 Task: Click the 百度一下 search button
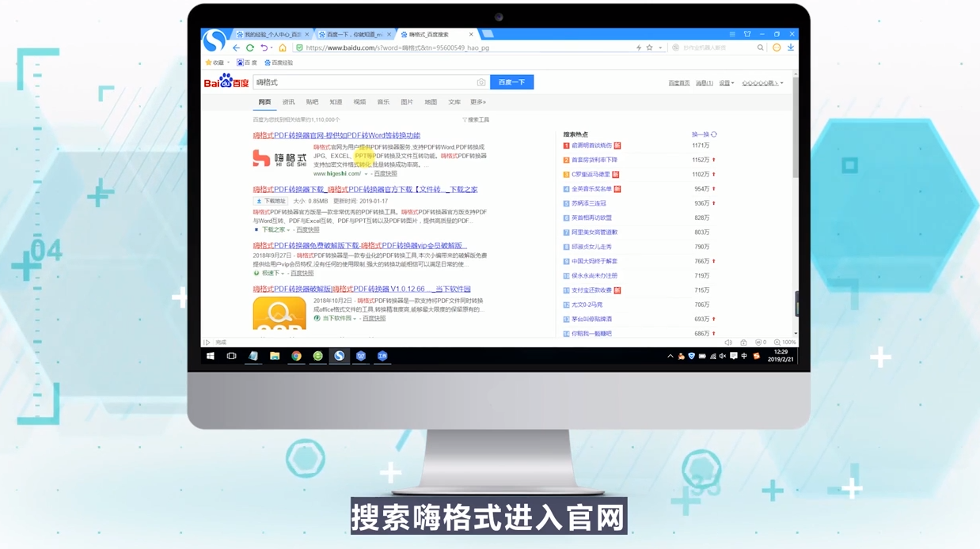pos(511,82)
